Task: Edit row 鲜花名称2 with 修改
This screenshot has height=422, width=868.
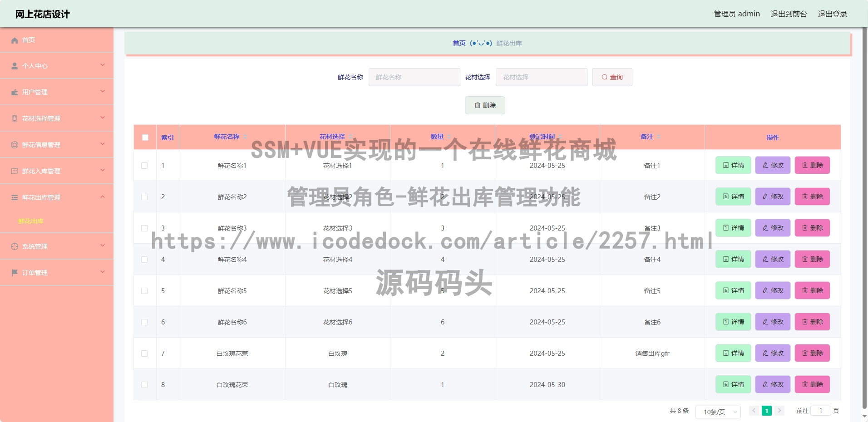Action: coord(773,196)
